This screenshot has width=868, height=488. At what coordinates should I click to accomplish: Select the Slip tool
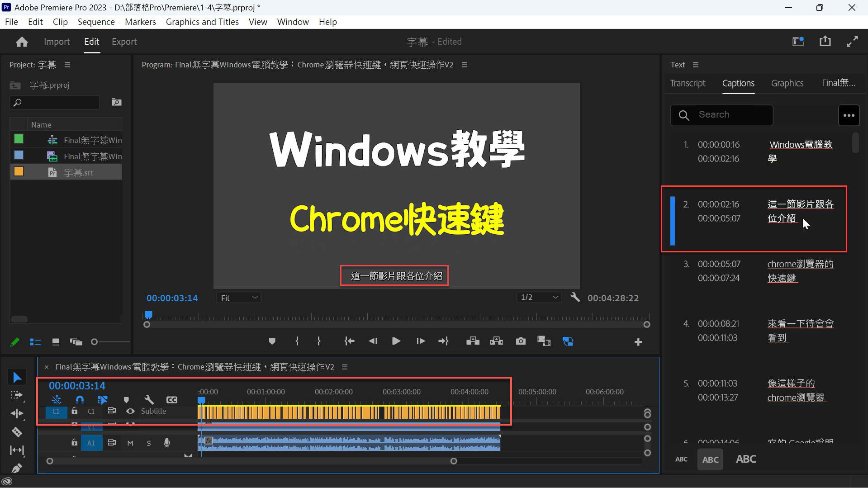17,450
